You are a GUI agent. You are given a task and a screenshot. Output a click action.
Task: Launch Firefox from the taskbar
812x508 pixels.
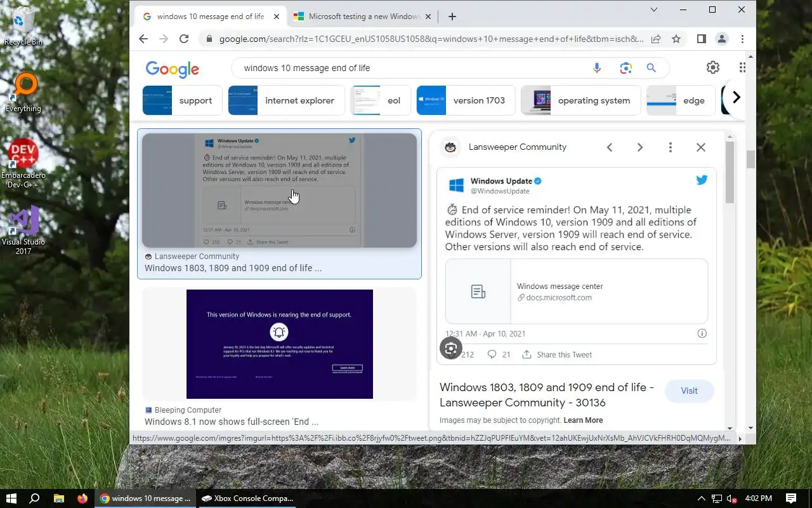(x=82, y=498)
